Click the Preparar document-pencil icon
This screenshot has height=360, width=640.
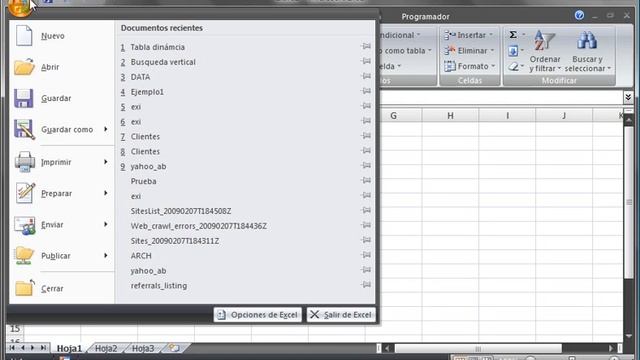click(x=25, y=193)
